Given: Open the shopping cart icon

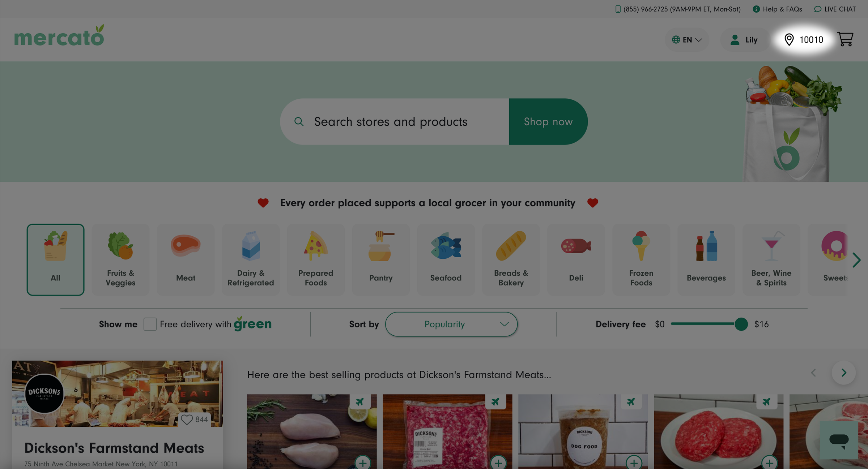Looking at the screenshot, I should 845,39.
